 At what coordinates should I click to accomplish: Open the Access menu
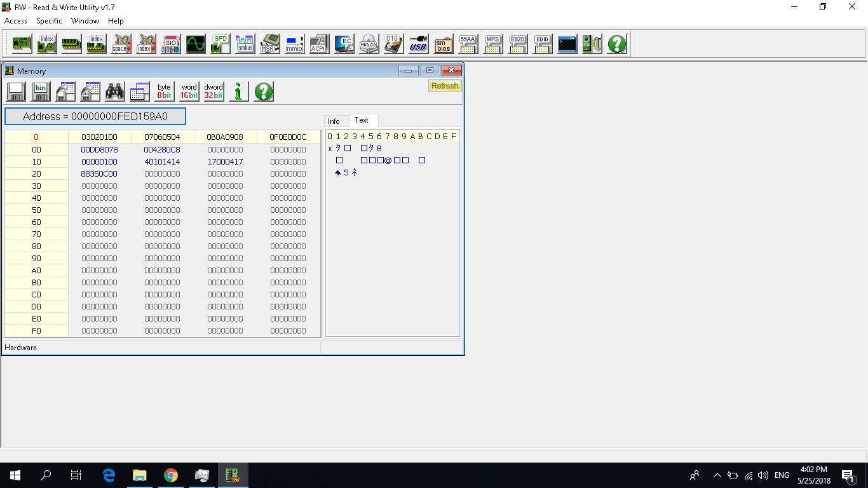[16, 21]
